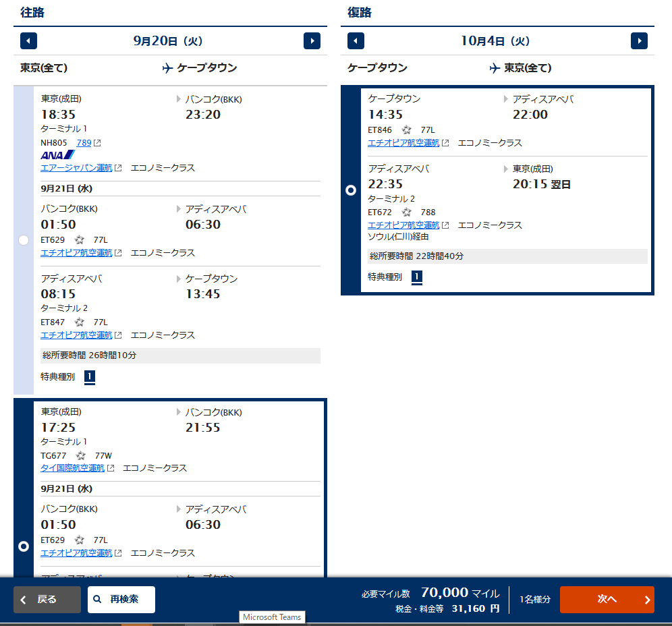
Task: Open external link icon in second ET629 row
Action: [x=118, y=553]
